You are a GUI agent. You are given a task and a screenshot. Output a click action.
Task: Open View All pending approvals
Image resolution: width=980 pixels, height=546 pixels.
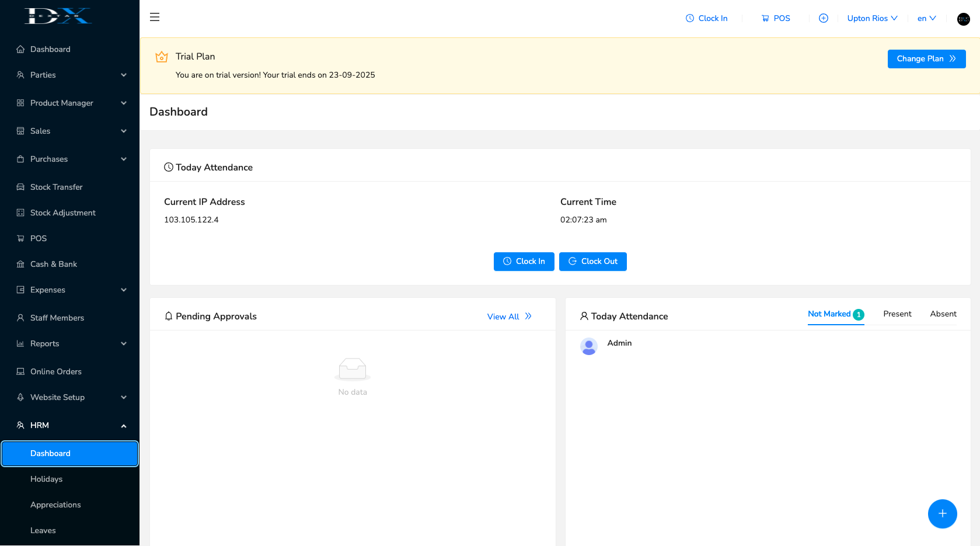click(x=509, y=317)
